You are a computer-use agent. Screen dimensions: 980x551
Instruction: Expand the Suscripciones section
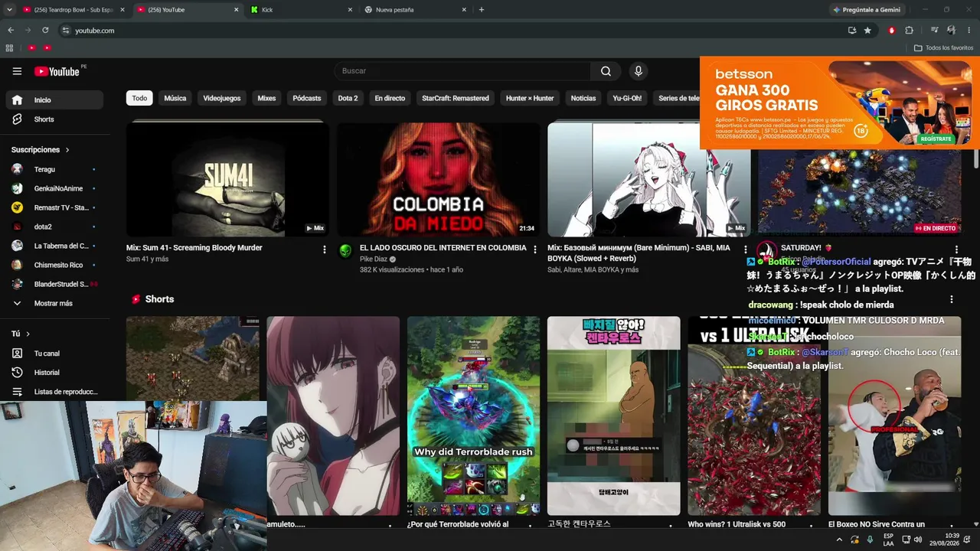[41, 150]
